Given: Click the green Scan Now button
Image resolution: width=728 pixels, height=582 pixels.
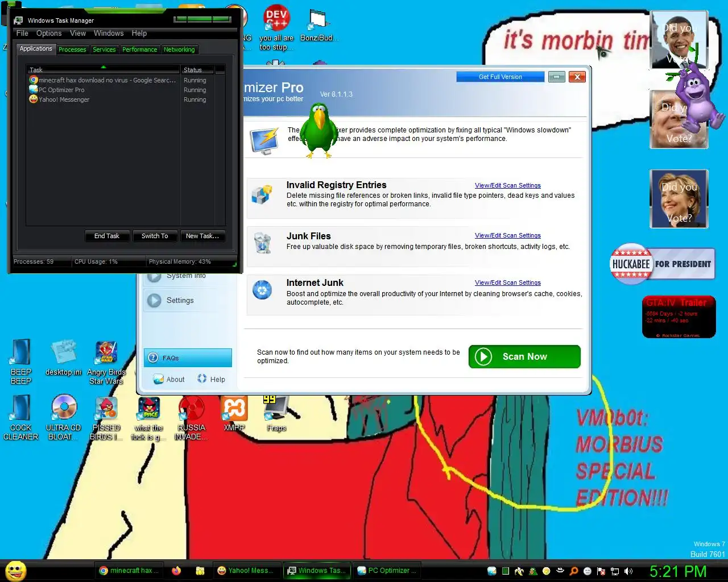Looking at the screenshot, I should [524, 356].
